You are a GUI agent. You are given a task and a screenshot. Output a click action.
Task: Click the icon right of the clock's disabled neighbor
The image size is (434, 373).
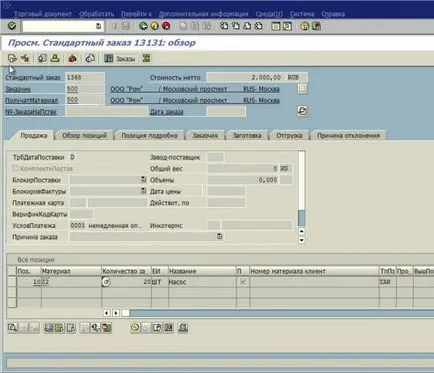(x=157, y=328)
